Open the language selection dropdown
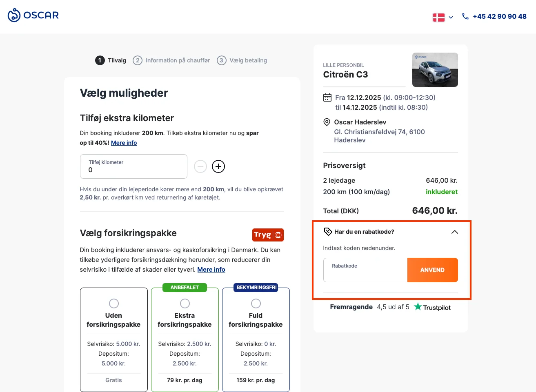536x392 pixels. point(451,17)
